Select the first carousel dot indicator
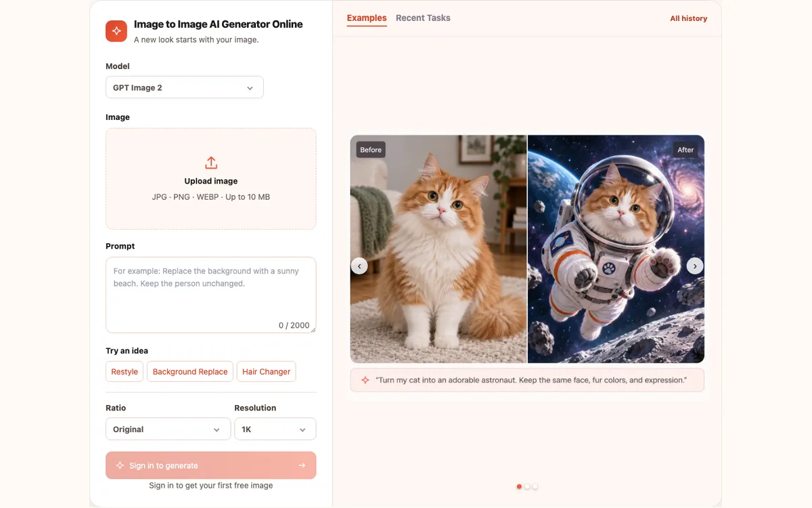Screen dimensions: 812x508 519,486
